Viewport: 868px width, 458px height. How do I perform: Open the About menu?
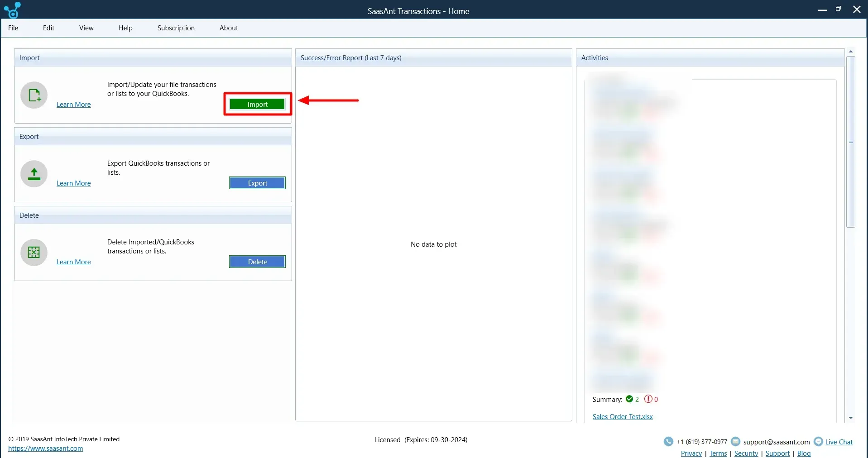point(229,28)
